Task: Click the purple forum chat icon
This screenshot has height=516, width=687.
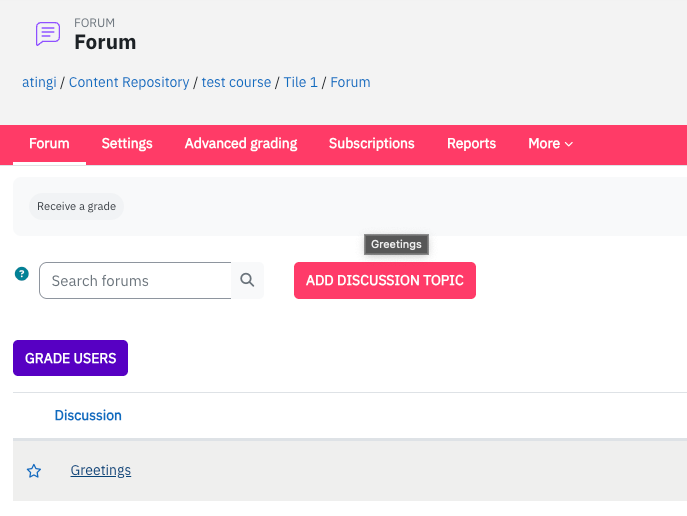Action: (x=48, y=34)
